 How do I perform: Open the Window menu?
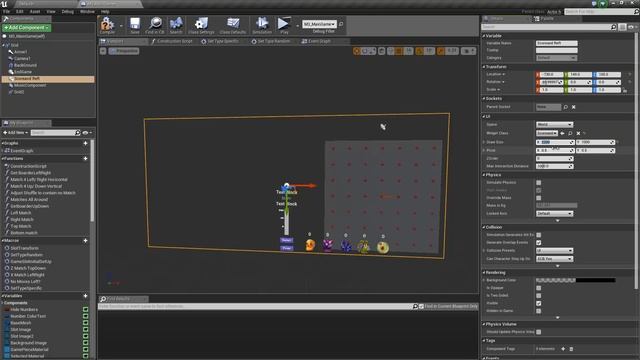pyautogui.click(x=87, y=11)
